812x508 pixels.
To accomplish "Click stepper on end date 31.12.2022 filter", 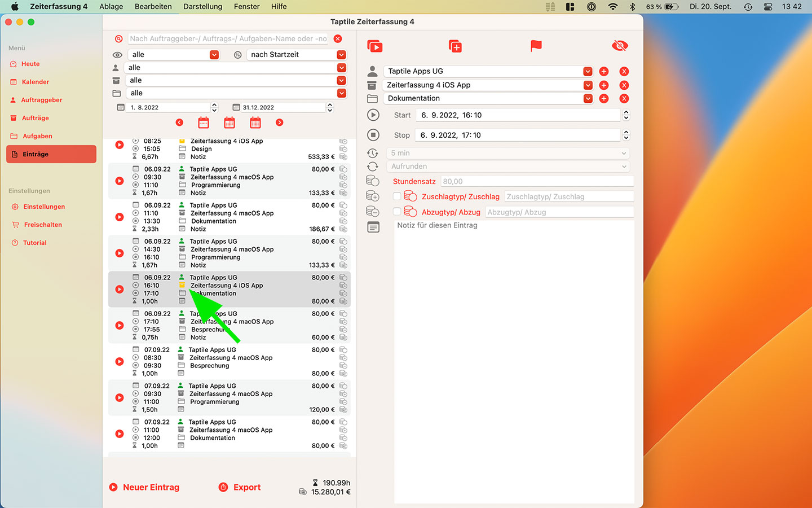I will click(330, 107).
